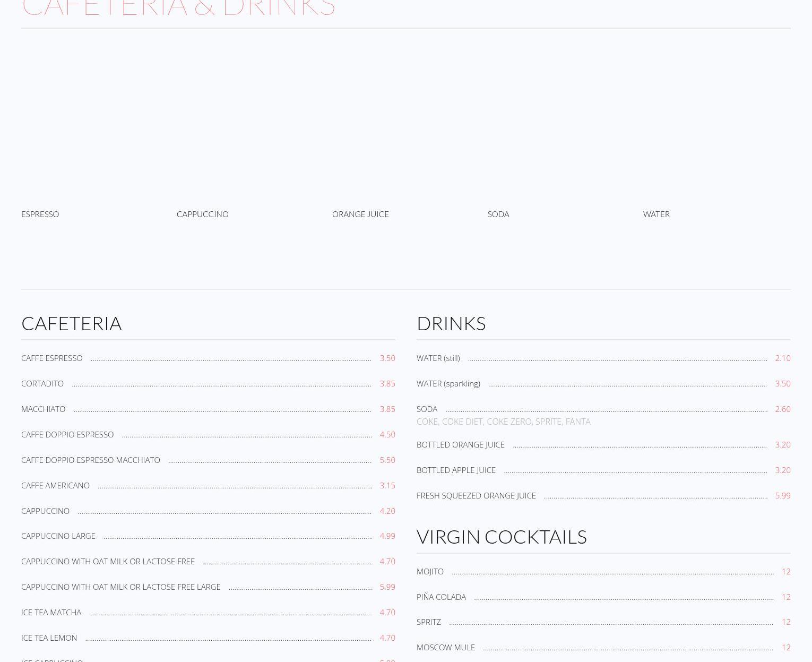Click the 5.99 price of fresh orange juice

[x=782, y=495]
